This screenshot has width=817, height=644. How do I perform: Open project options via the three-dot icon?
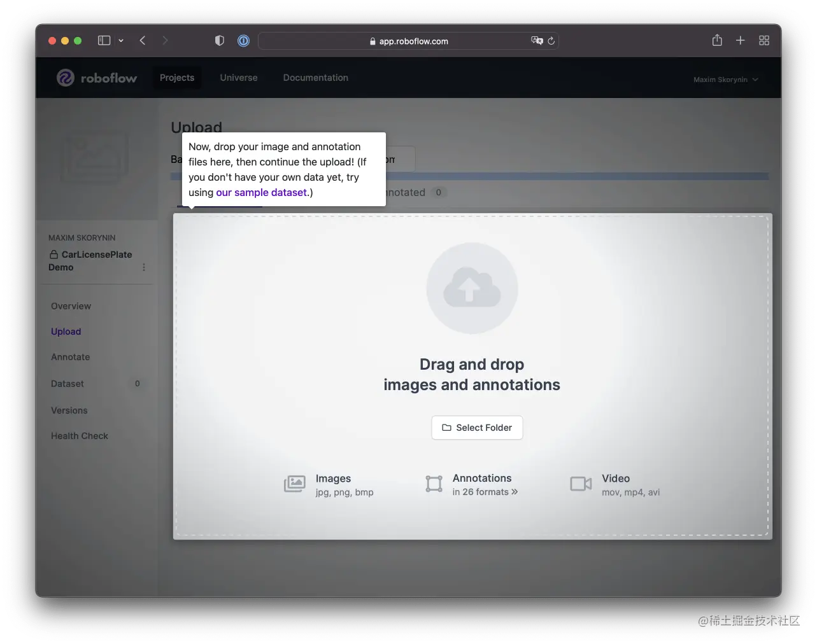point(144,267)
